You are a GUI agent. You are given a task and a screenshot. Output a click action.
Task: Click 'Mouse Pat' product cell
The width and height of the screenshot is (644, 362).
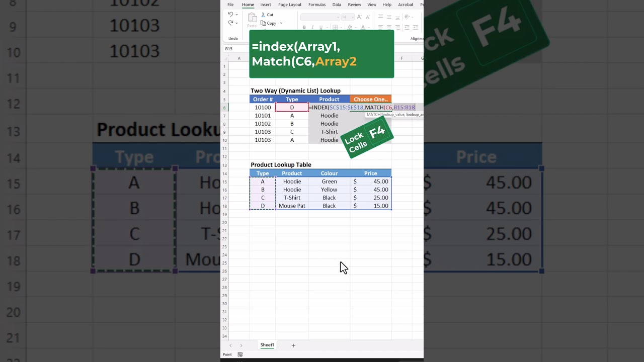coord(292,206)
